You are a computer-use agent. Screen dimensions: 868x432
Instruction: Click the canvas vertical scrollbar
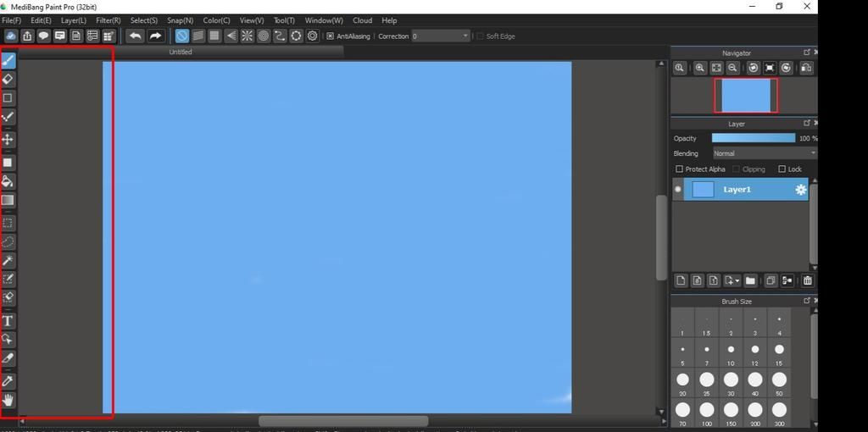[661, 238]
